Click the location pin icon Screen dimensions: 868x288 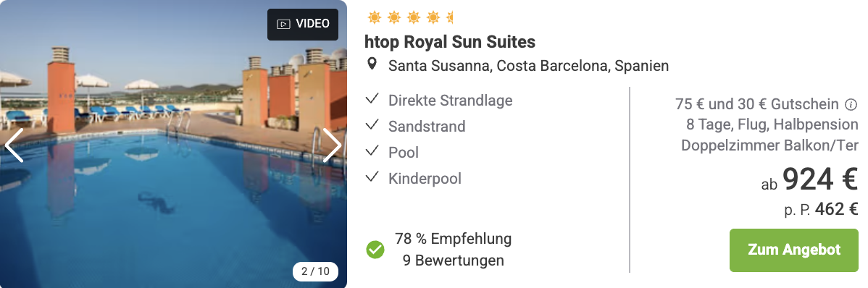(x=372, y=64)
